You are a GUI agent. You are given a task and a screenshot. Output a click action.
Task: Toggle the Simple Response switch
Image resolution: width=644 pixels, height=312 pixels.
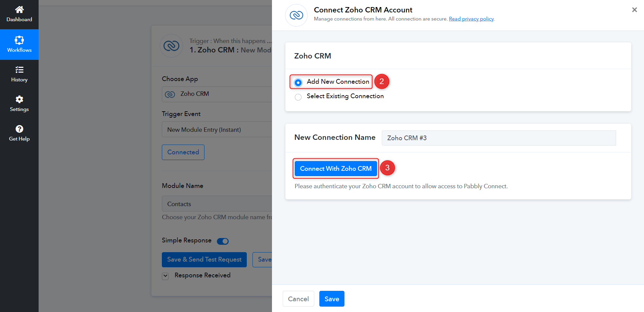point(223,241)
